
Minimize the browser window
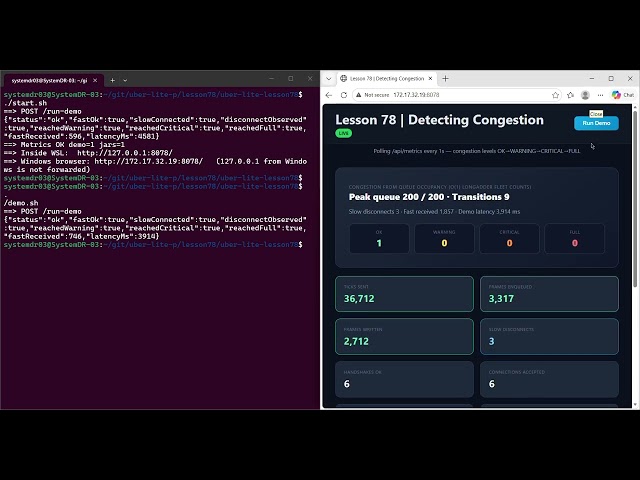(x=592, y=78)
